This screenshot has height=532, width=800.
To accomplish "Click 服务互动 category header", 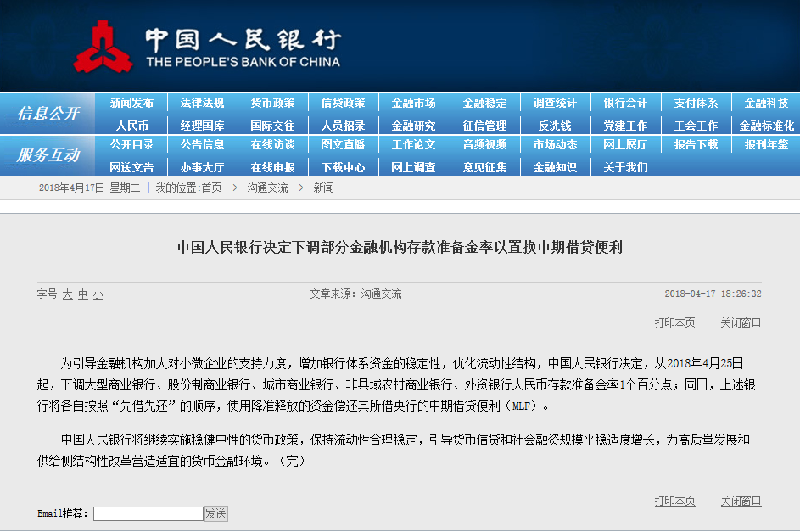I will click(x=48, y=155).
